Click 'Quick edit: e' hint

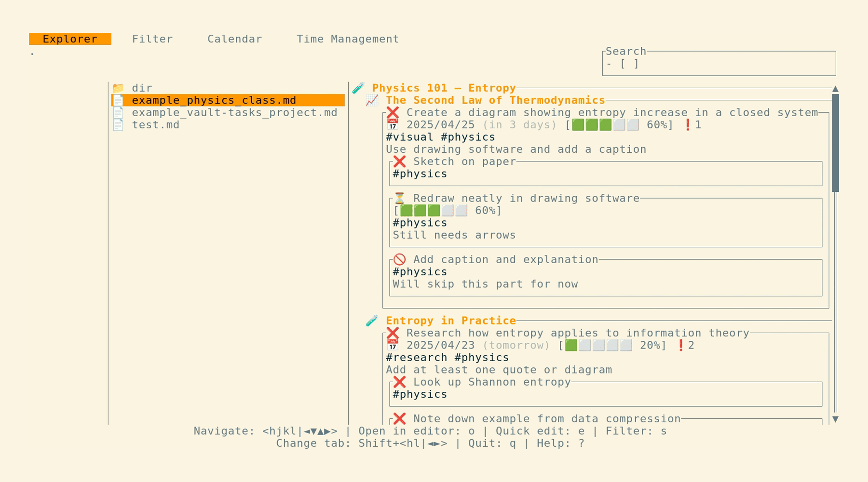pos(540,431)
